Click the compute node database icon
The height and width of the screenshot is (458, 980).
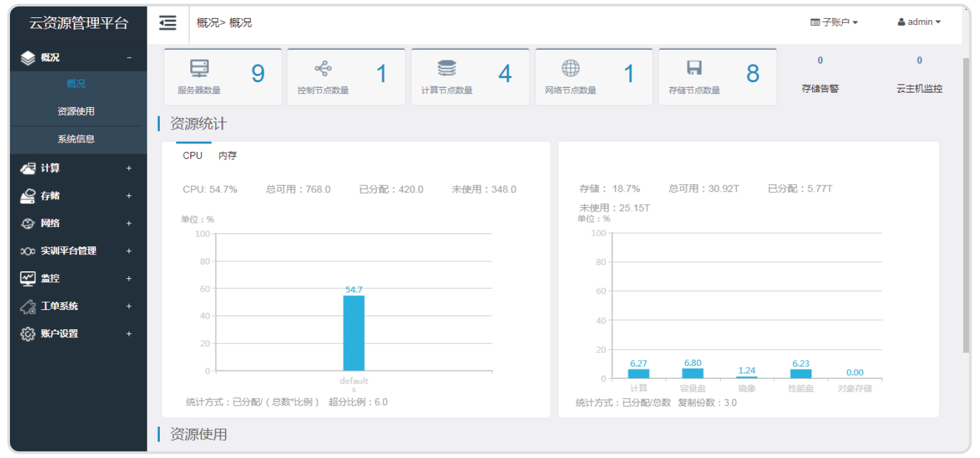(x=446, y=68)
